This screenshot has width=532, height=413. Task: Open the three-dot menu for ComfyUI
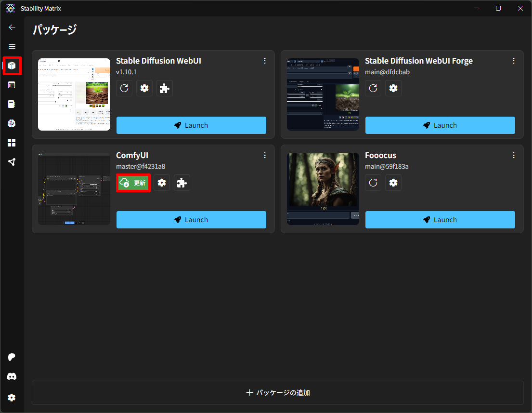tap(265, 155)
